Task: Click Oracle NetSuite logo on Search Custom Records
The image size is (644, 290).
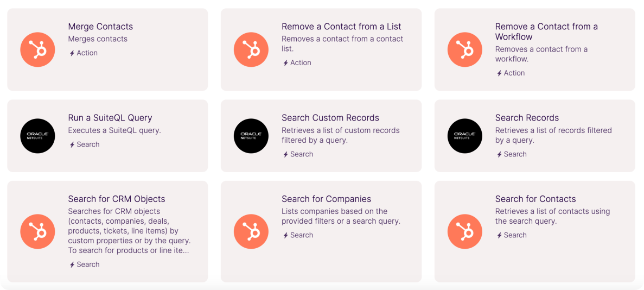Action: point(251,136)
